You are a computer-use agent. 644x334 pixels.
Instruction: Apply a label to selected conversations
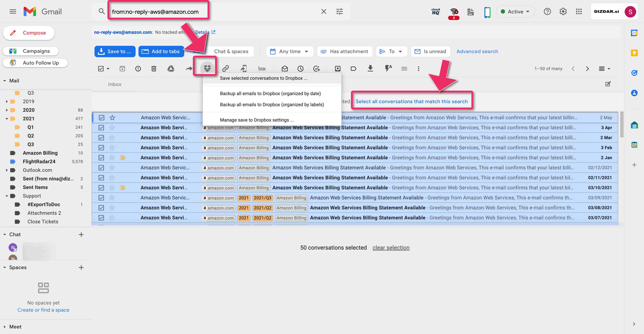pos(353,68)
